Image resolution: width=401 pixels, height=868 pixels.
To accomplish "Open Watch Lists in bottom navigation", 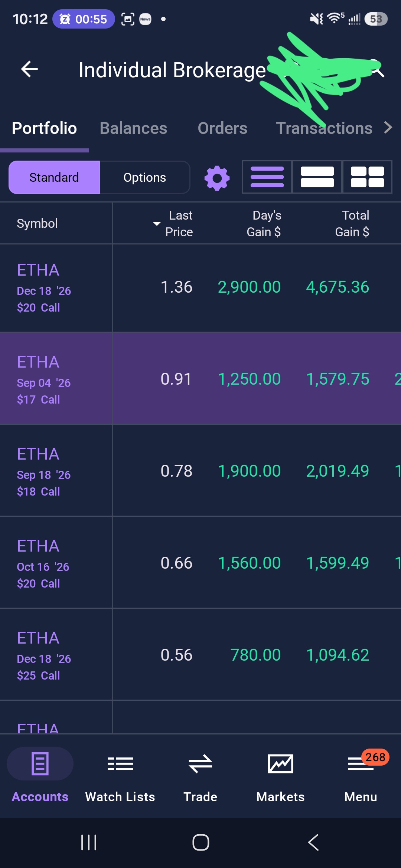I will pos(120,776).
